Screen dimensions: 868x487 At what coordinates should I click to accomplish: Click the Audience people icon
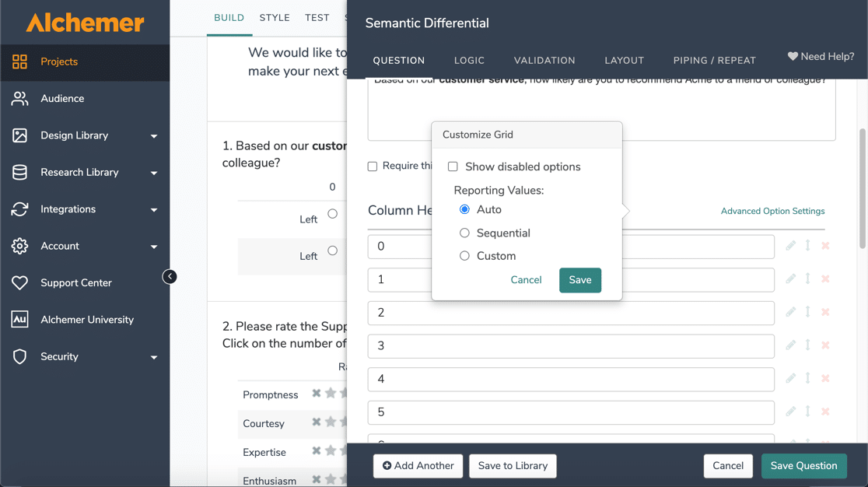coord(19,99)
